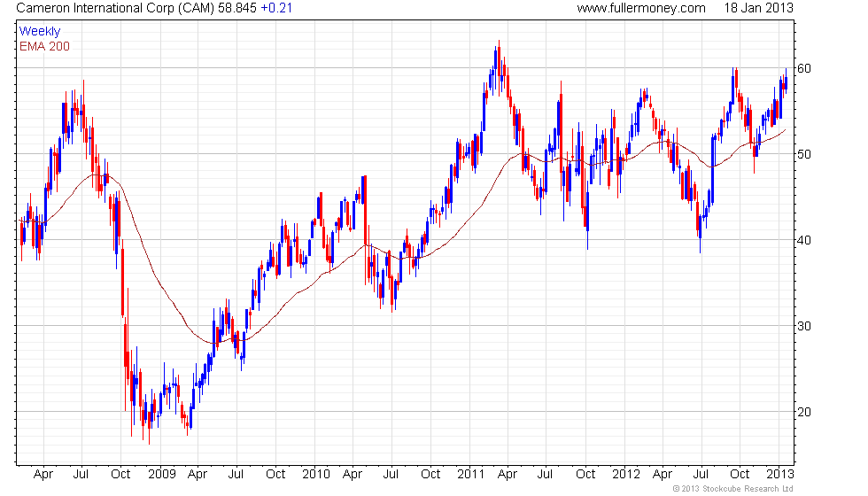This screenshot has width=868, height=496.
Task: Click the x-axis label 2013
Action: click(x=780, y=474)
